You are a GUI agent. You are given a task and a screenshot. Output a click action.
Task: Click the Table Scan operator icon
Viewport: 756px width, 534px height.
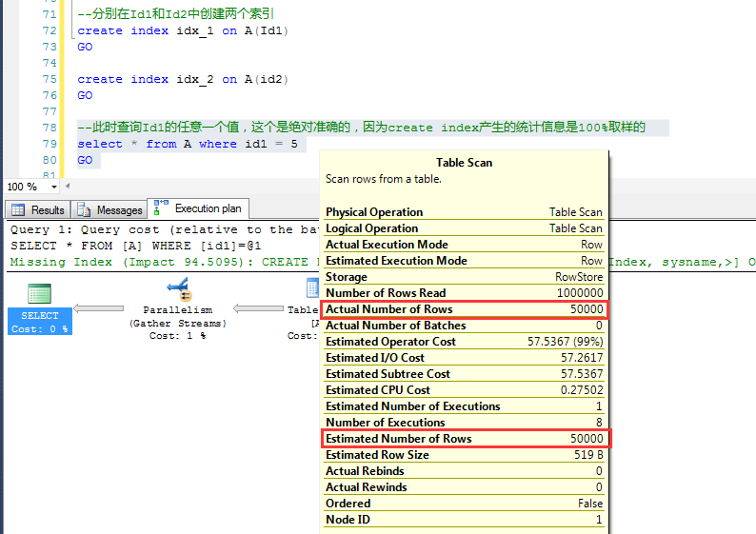(x=312, y=287)
